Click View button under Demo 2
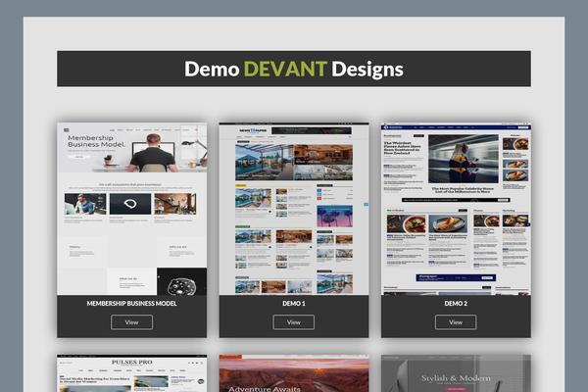The width and height of the screenshot is (588, 392). (456, 322)
